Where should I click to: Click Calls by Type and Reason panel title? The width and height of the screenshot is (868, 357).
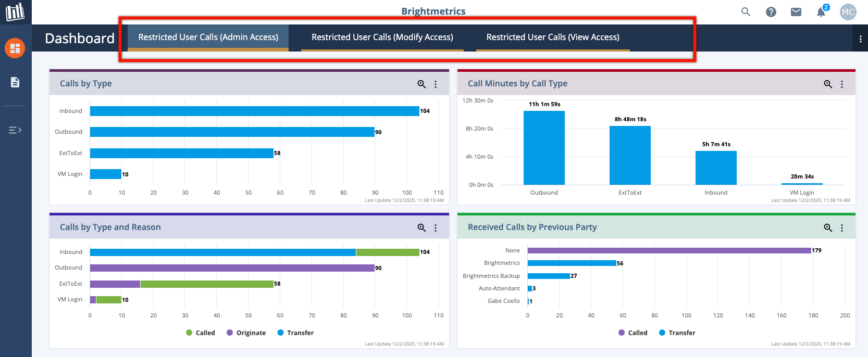110,227
